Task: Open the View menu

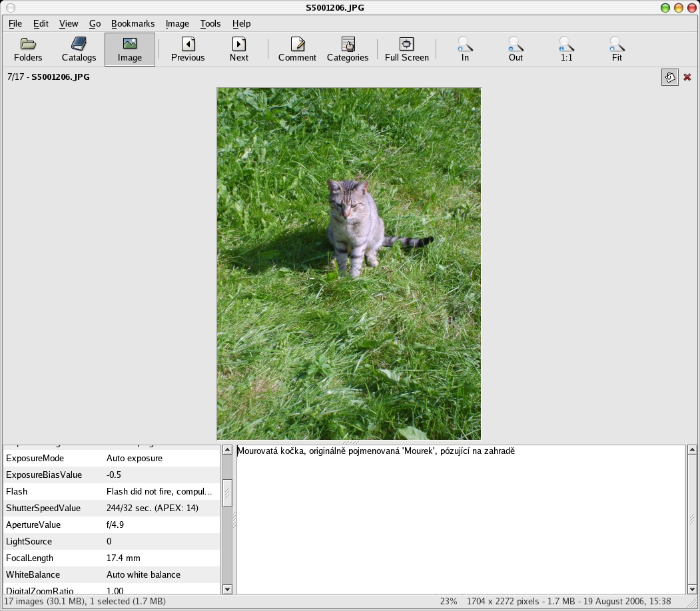Action: click(x=69, y=24)
